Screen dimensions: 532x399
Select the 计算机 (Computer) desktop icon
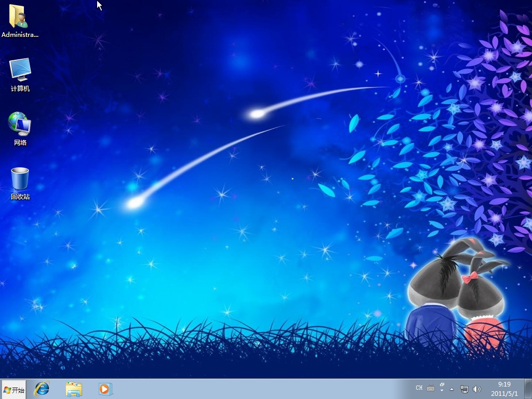pos(20,75)
